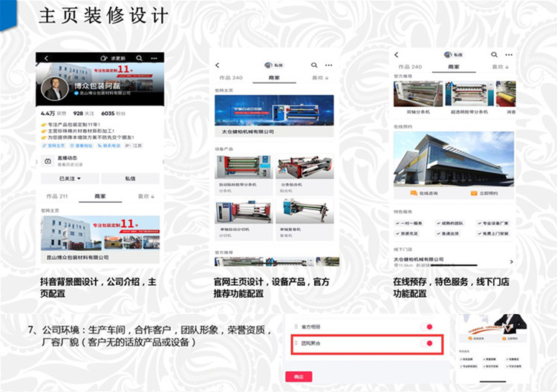This screenshot has width=557, height=392.
Task: Switch to 作品 240 tab in right phone
Action: (410, 66)
